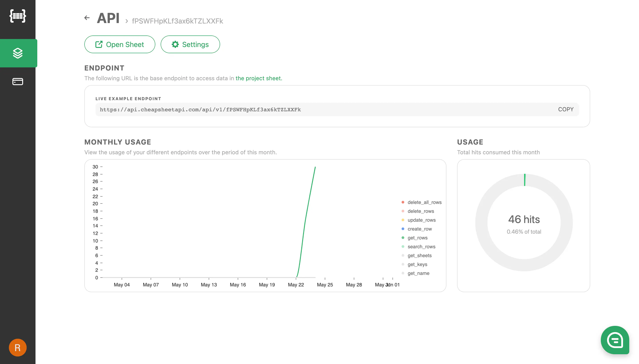Click the May 04 axis label
The width and height of the screenshot is (639, 364).
pos(122,285)
